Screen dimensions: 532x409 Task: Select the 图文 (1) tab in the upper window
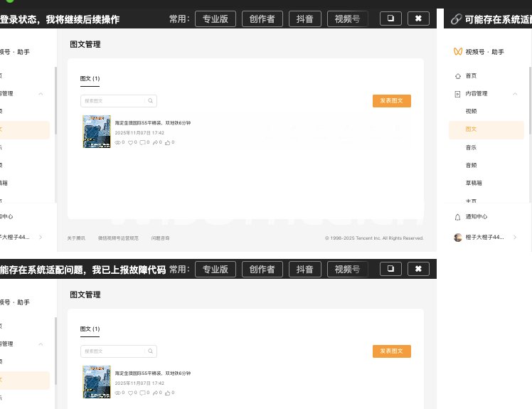90,79
